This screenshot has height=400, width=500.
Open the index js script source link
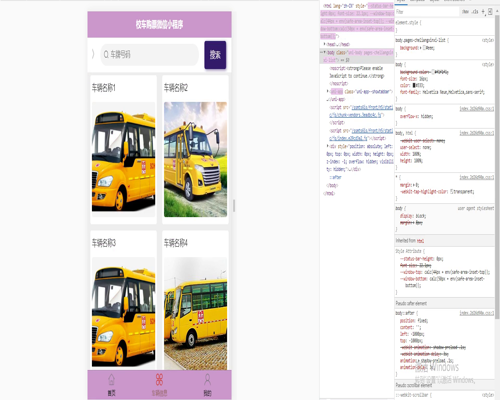click(361, 134)
